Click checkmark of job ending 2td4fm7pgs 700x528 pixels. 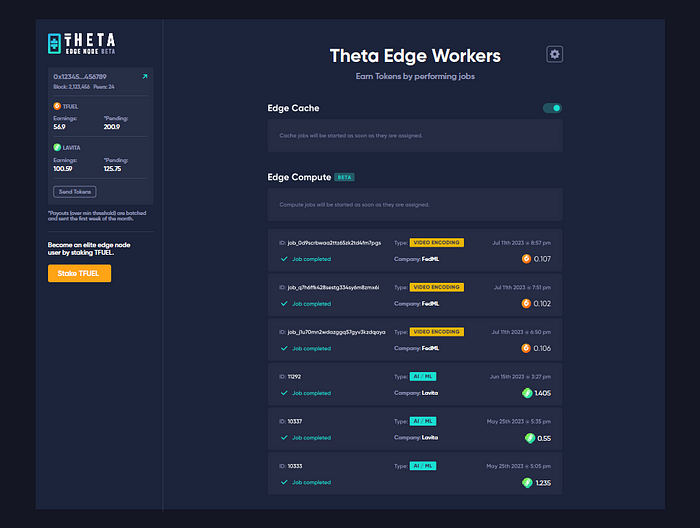(x=284, y=259)
